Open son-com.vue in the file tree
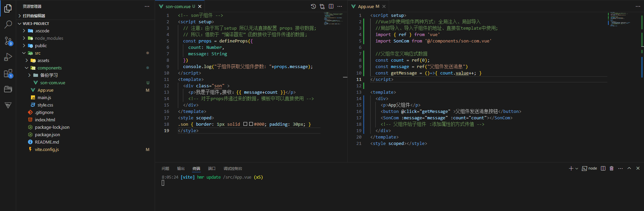This screenshot has height=211, width=644. click(x=85, y=83)
